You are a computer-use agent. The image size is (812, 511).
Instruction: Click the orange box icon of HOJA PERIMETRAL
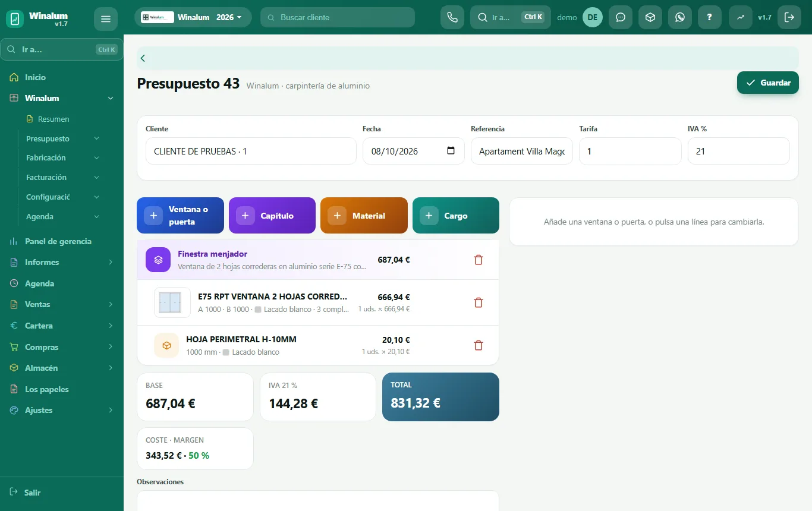pyautogui.click(x=166, y=345)
